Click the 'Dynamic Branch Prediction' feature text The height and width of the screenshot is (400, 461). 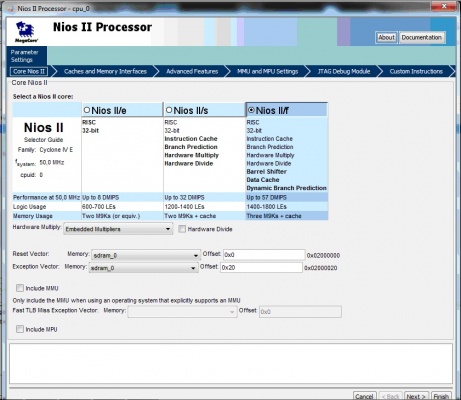click(286, 188)
